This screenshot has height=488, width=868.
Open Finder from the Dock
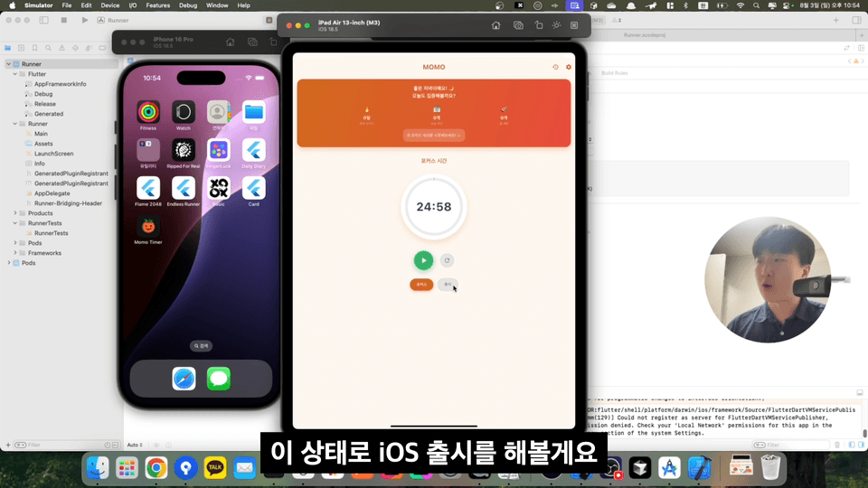[98, 468]
